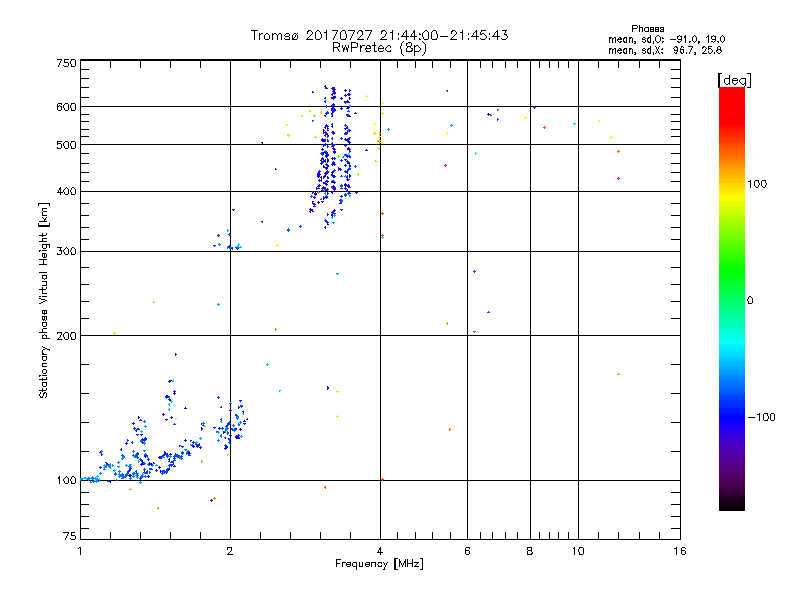The image size is (800, 600).
Task: Click the x-axis label 'Frequency [MHz]'
Action: 379,564
